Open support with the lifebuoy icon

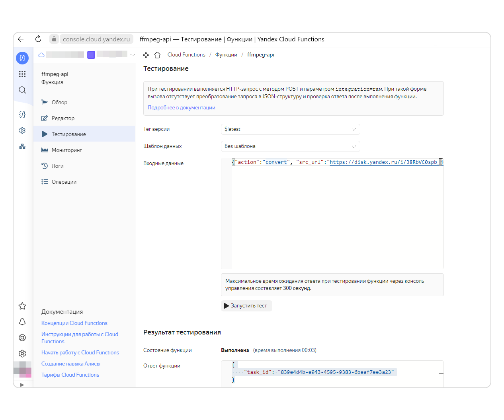22,338
